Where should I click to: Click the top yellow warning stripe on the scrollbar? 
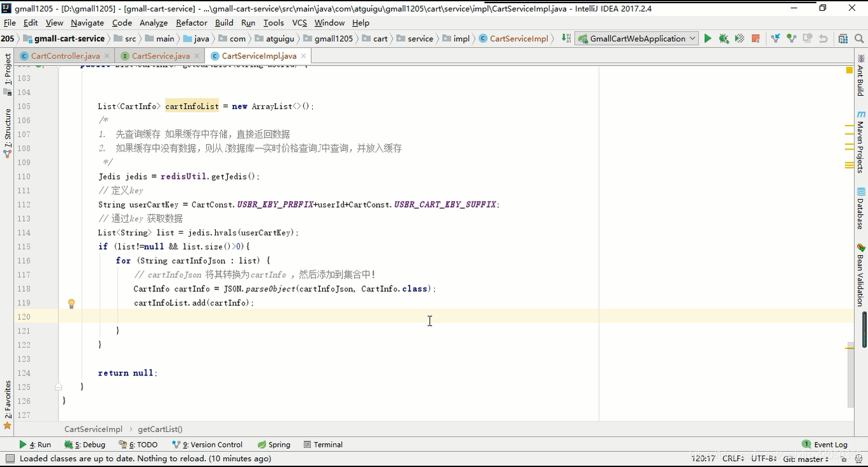click(849, 127)
